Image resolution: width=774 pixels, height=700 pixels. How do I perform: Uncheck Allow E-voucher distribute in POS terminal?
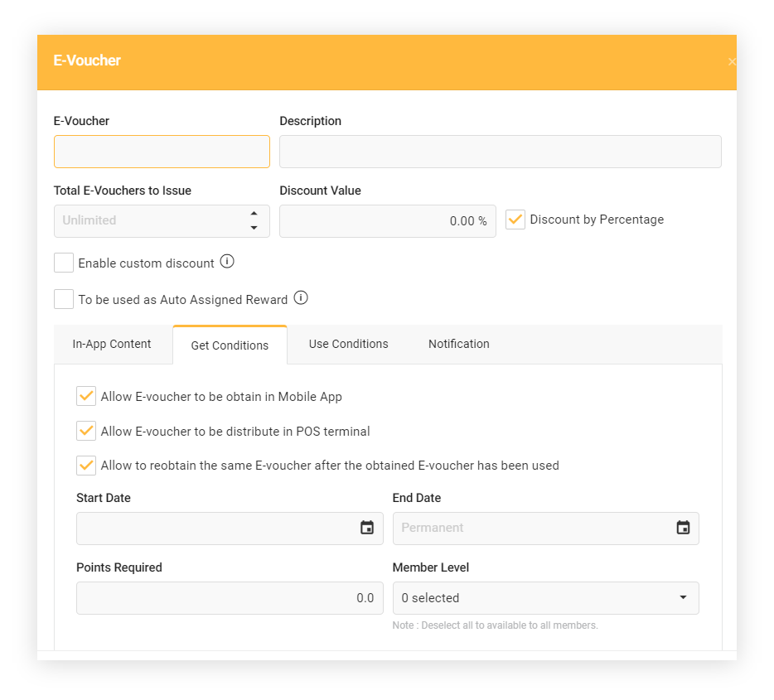tap(86, 431)
